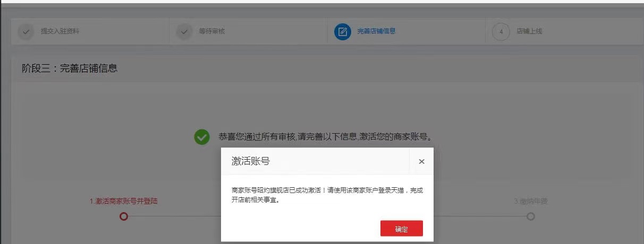Open the 完善店铺信息 step tab
This screenshot has width=644, height=244.
pos(376,31)
